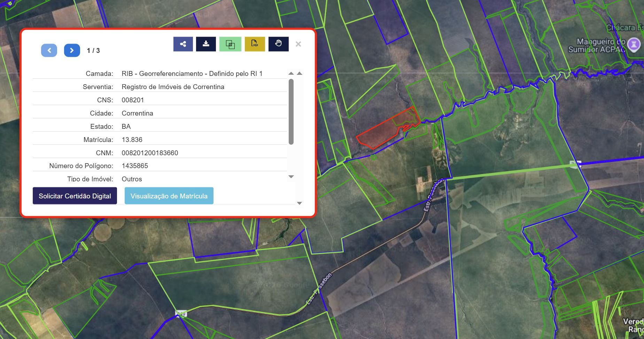The image size is (644, 339).
Task: Click the Cidade value Correntina
Action: (x=137, y=113)
